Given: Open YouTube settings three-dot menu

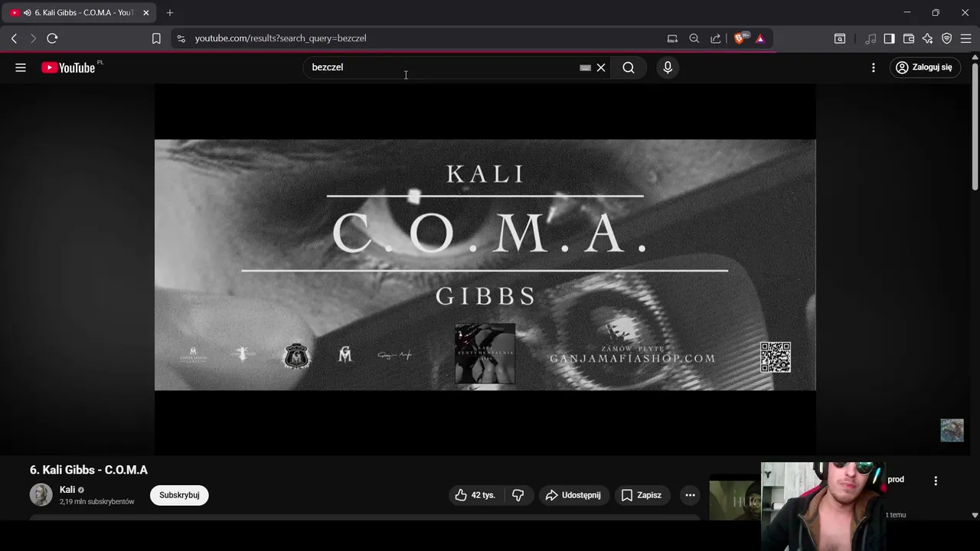Looking at the screenshot, I should 874,67.
